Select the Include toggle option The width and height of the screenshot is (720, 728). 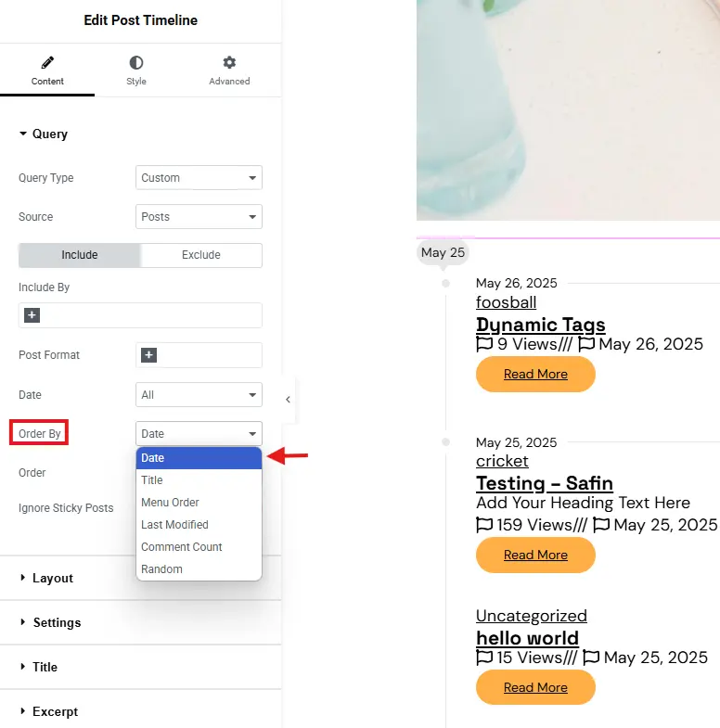80,255
